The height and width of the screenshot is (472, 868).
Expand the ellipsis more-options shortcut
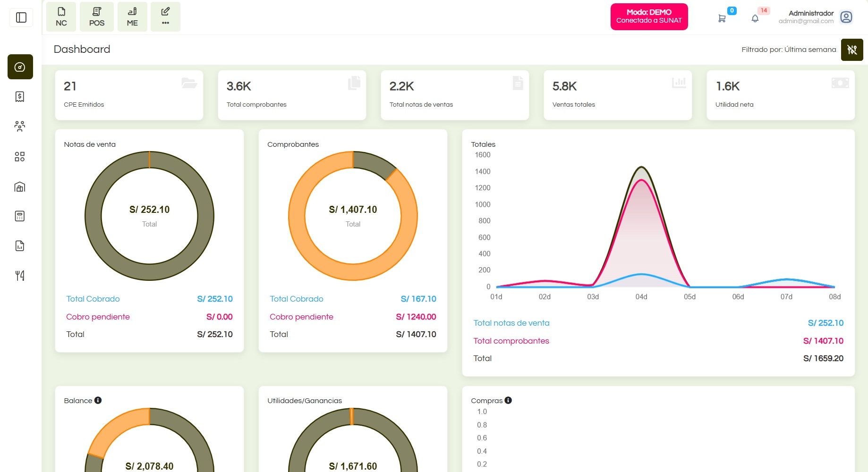[165, 17]
